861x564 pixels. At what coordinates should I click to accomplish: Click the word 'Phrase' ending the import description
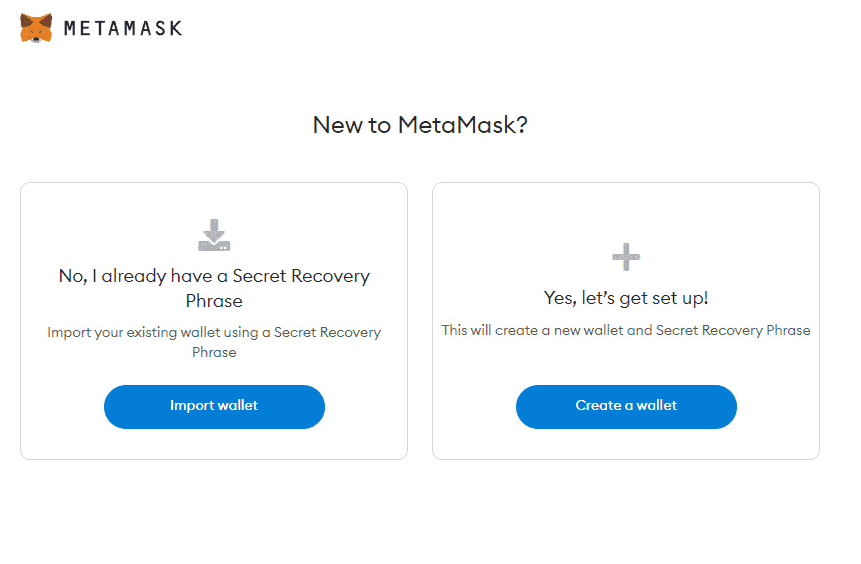[214, 352]
